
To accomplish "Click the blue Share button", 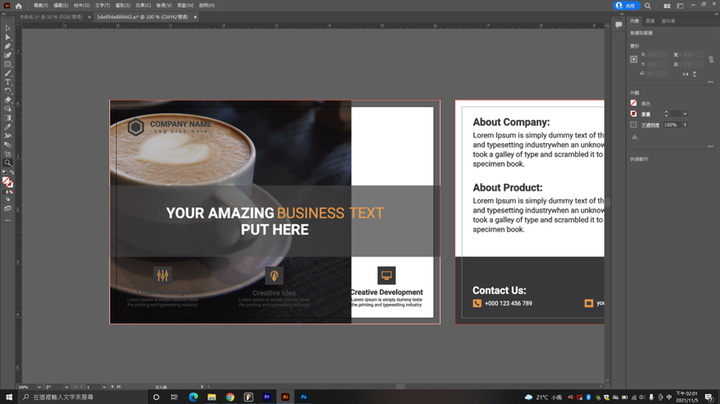I will 626,6.
